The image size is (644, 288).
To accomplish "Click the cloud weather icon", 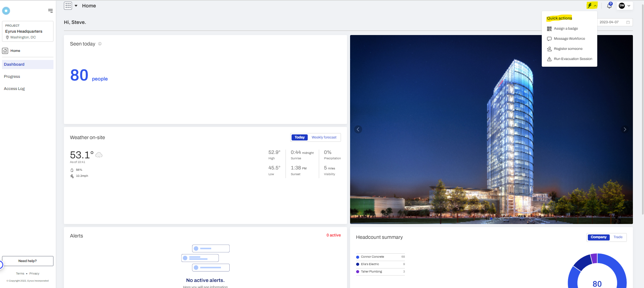I will (x=99, y=155).
